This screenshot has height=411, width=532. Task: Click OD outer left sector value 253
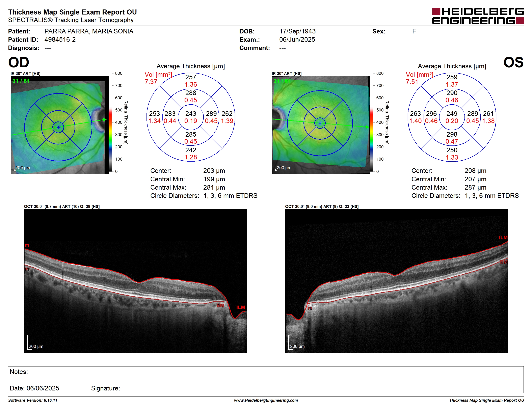(154, 114)
